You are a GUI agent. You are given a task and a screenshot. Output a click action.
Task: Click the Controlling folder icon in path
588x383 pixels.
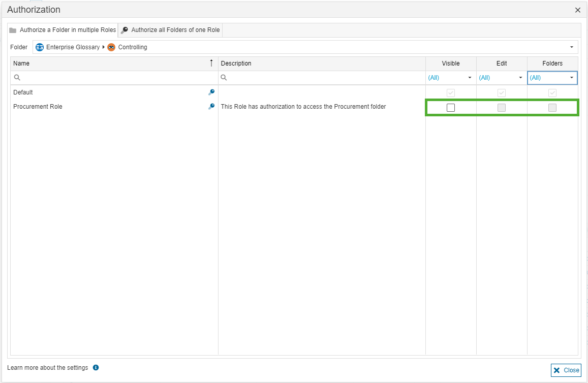111,47
